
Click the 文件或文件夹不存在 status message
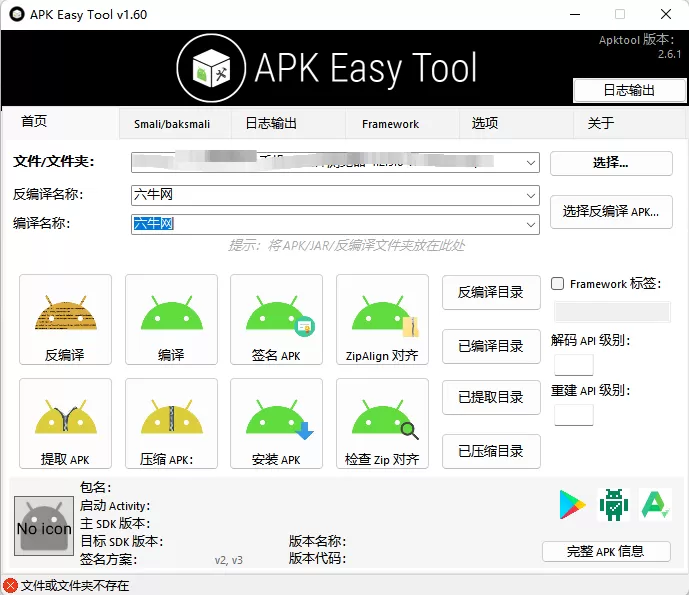tap(75, 586)
